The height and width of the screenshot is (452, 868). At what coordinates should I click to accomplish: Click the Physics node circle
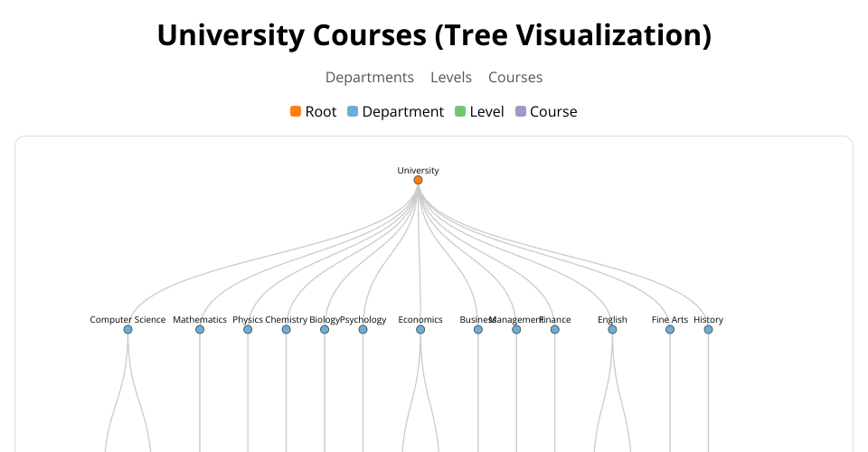248,330
